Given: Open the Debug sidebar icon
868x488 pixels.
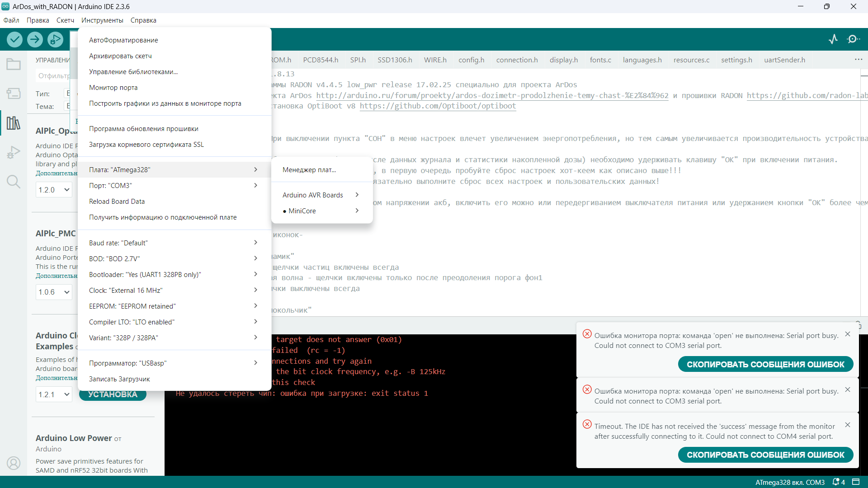Looking at the screenshot, I should tap(13, 152).
